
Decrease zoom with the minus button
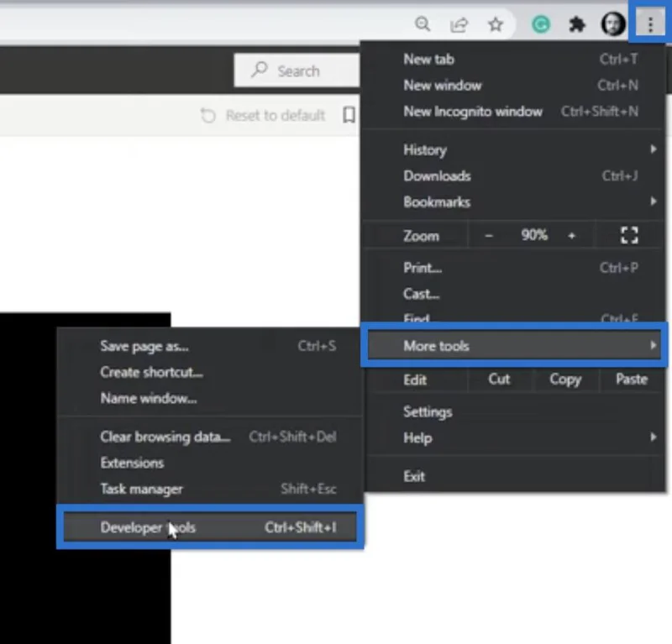click(x=489, y=235)
